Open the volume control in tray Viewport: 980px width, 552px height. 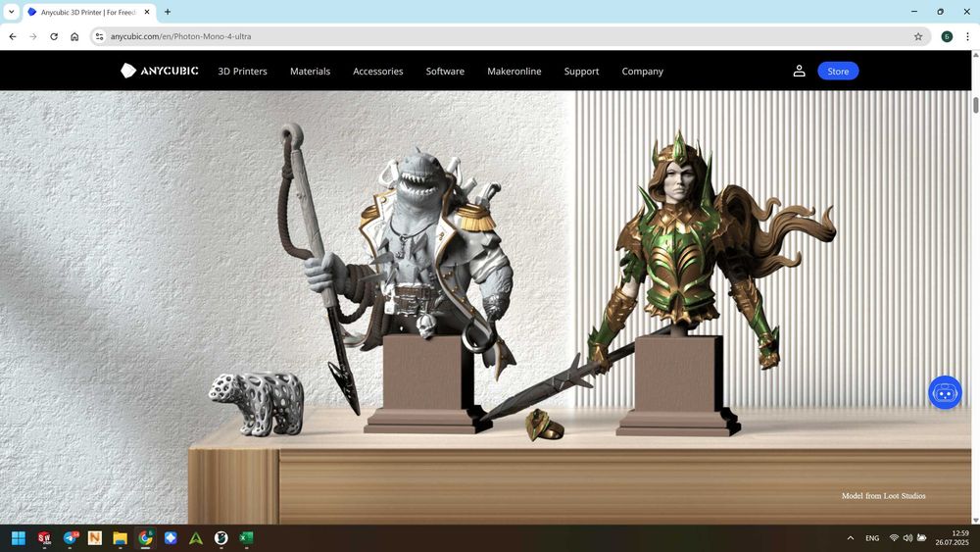click(x=907, y=537)
